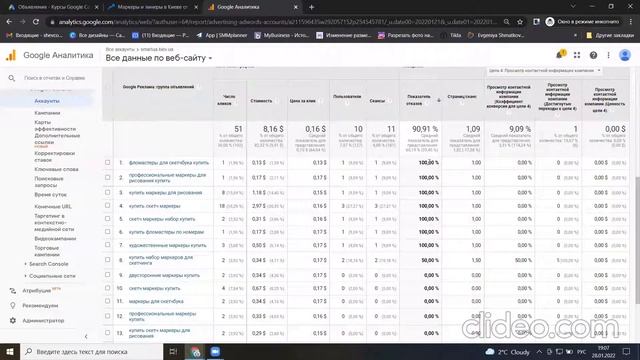The width and height of the screenshot is (640, 360).
Task: Switch to the 'Объявления - Курсы Google' tab
Action: (53, 7)
